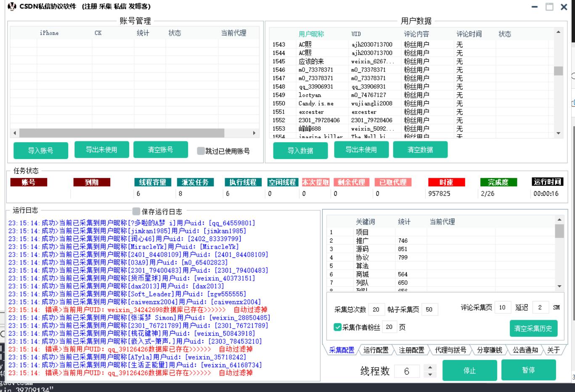Increase thread count with up arrow
The height and width of the screenshot is (392, 575).
pos(429,368)
